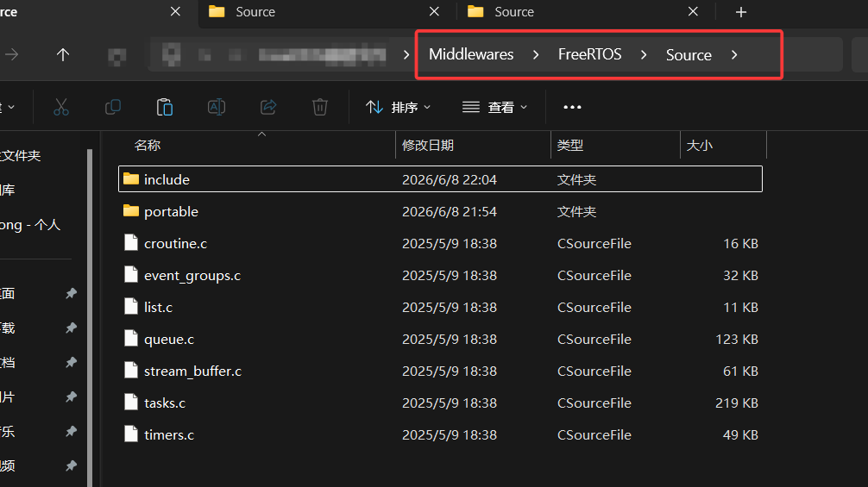868x487 pixels.
Task: Close the middle Source tab
Action: 434,11
